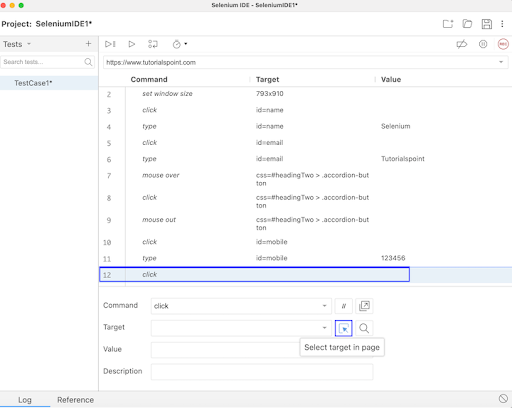The height and width of the screenshot is (408, 512).
Task: Open base URL dropdown arrow
Action: pos(501,62)
